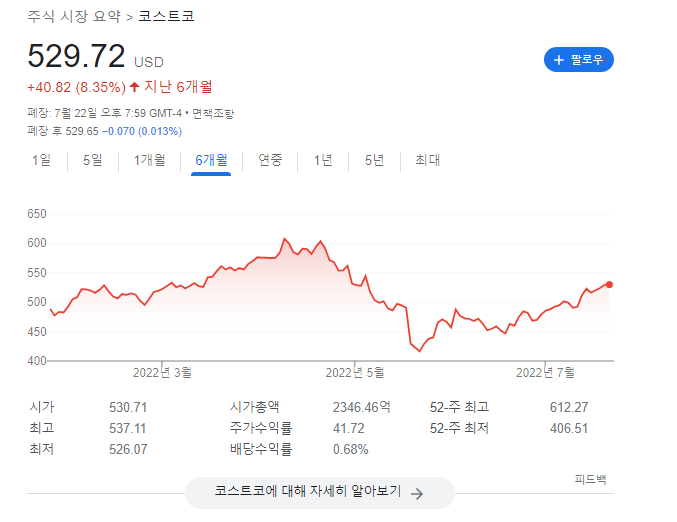
Task: Click the 52-주 최고 value 612.27
Action: pyautogui.click(x=569, y=407)
